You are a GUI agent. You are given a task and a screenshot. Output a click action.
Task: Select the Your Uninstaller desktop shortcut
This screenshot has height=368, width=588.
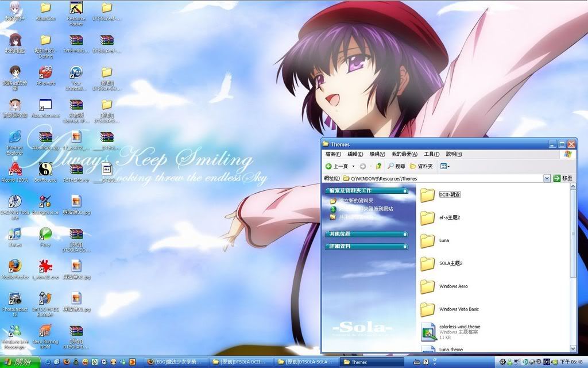coord(76,78)
